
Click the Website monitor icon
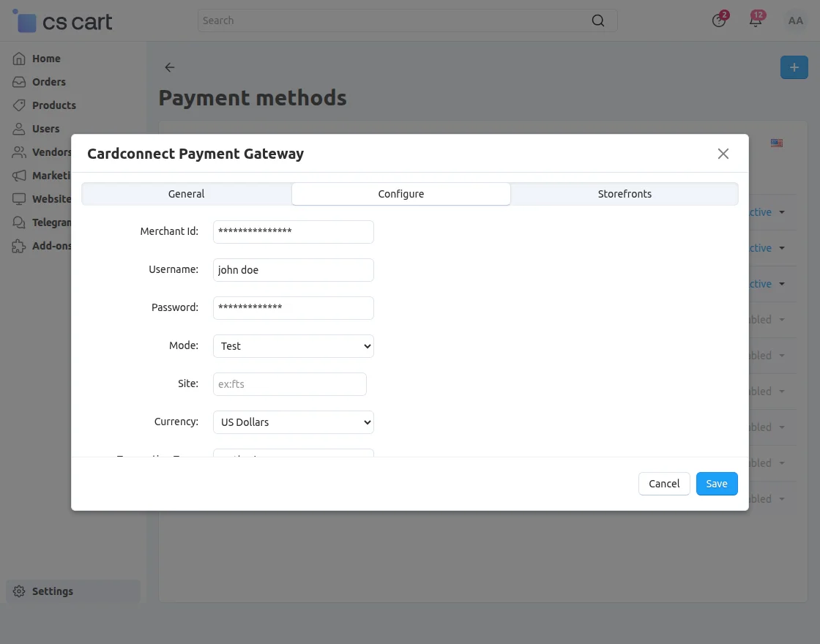click(19, 199)
